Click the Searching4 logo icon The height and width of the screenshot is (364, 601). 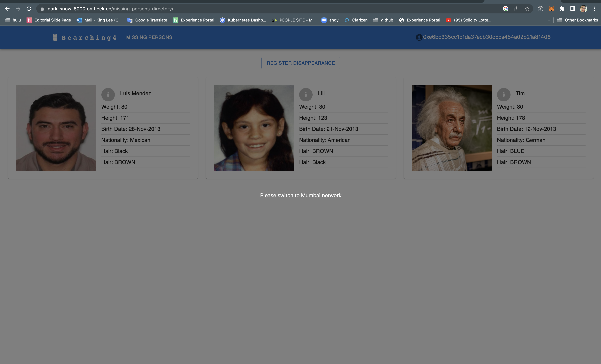click(55, 37)
